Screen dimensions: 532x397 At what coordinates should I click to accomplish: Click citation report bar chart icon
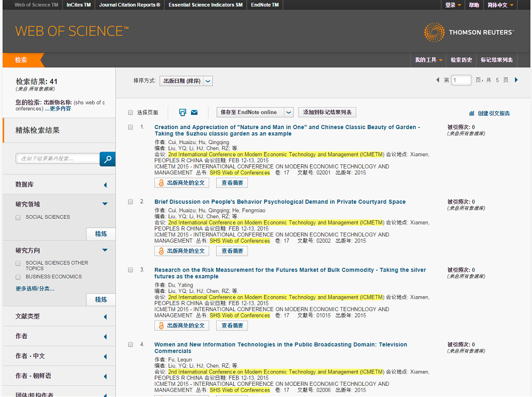[472, 113]
